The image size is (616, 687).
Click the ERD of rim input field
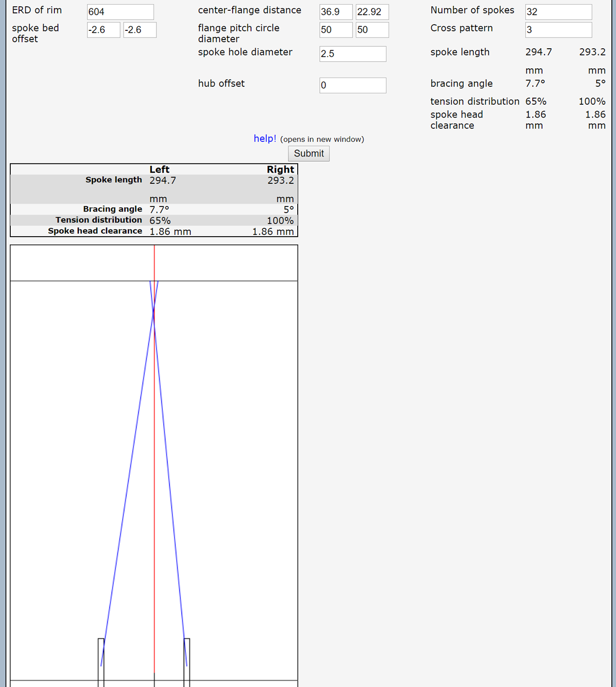[120, 12]
